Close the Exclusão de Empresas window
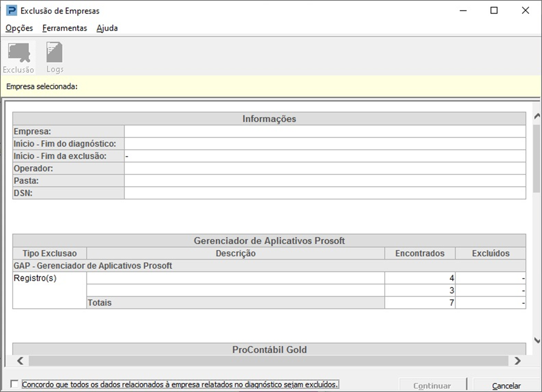This screenshot has height=392, width=542. click(525, 11)
